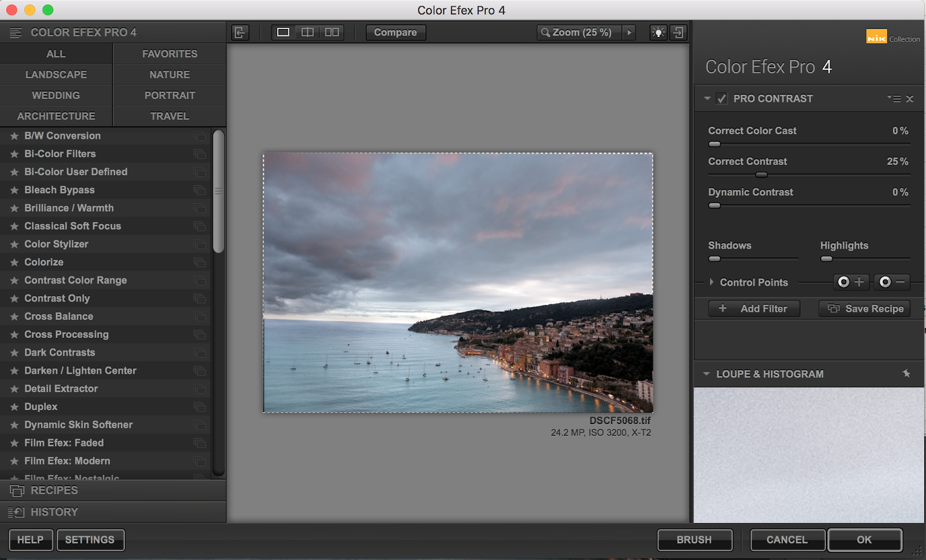Click the hide filter list panel icon
Viewport: 926px width, 560px height.
240,32
